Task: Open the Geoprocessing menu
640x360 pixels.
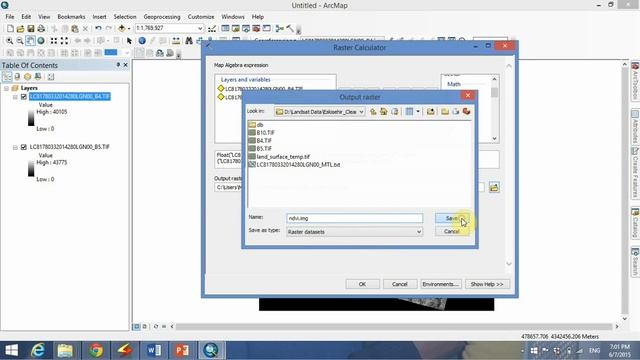Action: (162, 17)
